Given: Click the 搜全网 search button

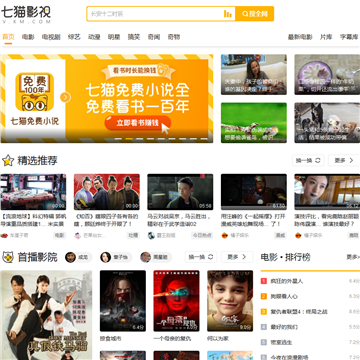Looking at the screenshot, I should [x=255, y=14].
